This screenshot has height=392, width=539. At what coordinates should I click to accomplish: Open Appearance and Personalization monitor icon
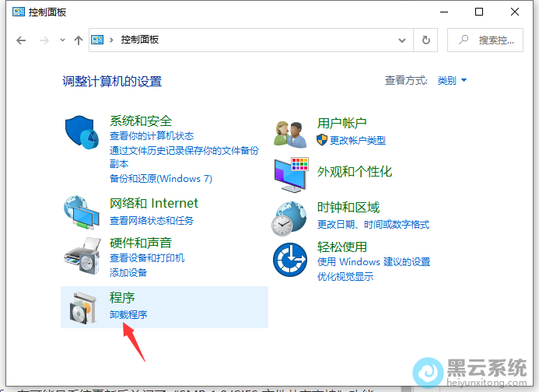click(290, 174)
